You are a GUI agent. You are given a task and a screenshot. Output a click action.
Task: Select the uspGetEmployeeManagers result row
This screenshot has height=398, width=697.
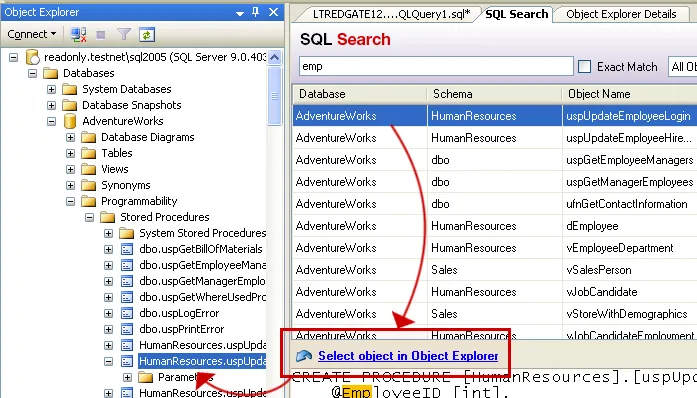(495, 160)
